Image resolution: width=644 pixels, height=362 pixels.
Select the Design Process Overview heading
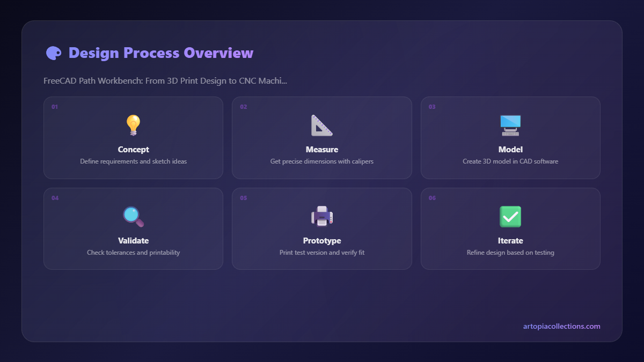click(160, 53)
